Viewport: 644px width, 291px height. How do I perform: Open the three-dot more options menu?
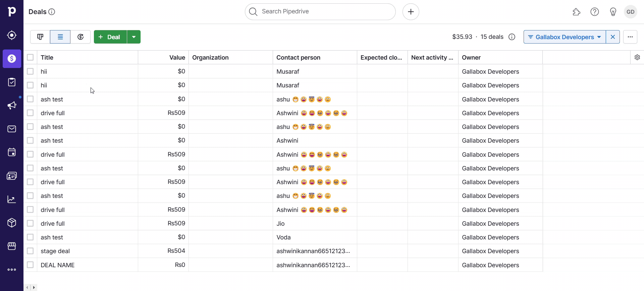point(630,37)
